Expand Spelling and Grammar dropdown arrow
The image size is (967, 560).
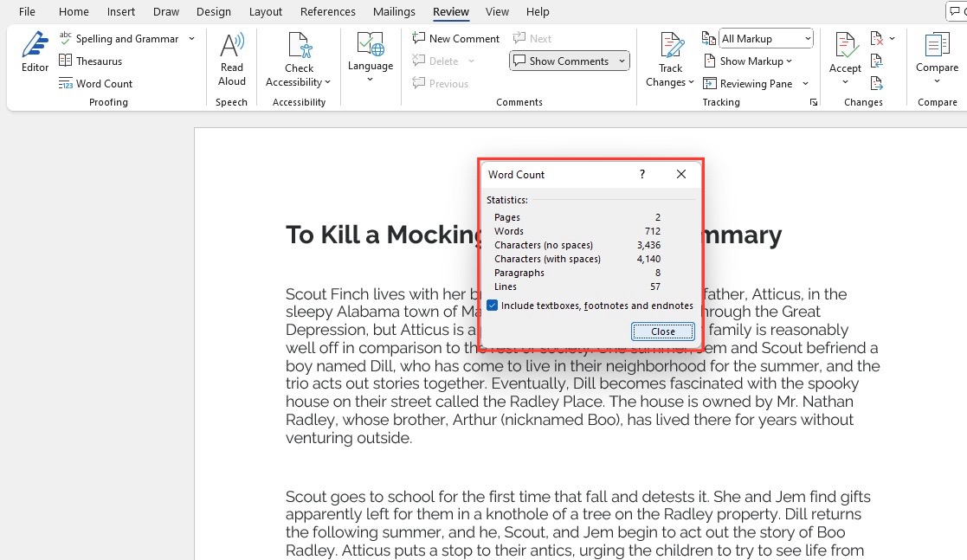click(x=192, y=38)
